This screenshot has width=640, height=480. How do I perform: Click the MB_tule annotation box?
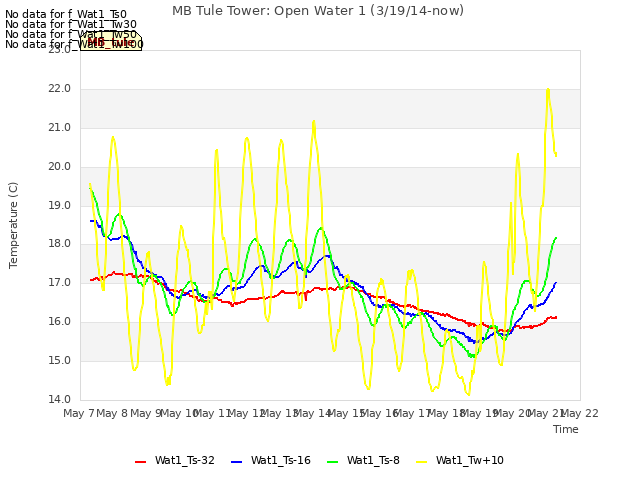coord(111,41)
